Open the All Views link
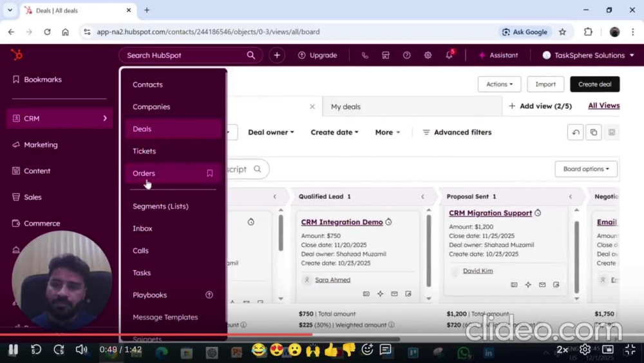Image resolution: width=644 pixels, height=363 pixels. pyautogui.click(x=604, y=106)
